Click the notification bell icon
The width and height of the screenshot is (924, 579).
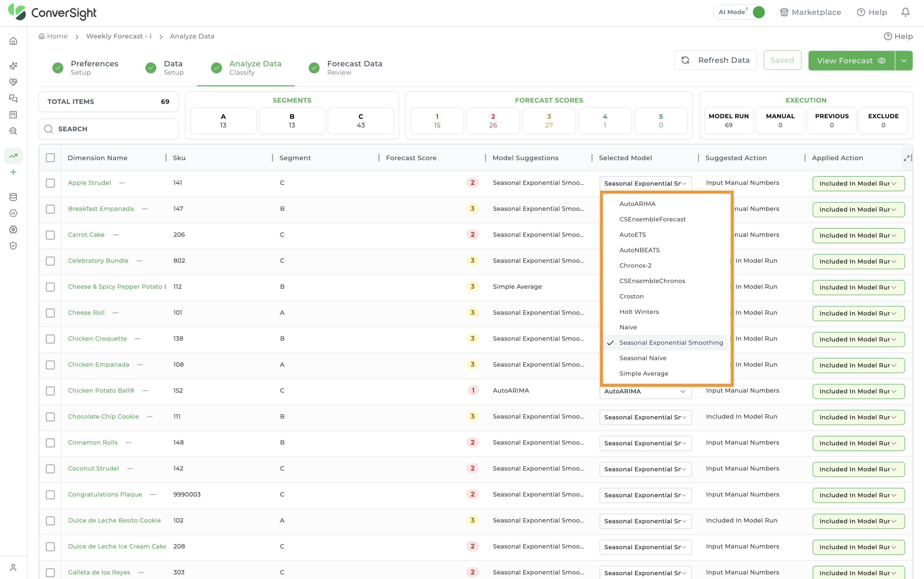(905, 12)
